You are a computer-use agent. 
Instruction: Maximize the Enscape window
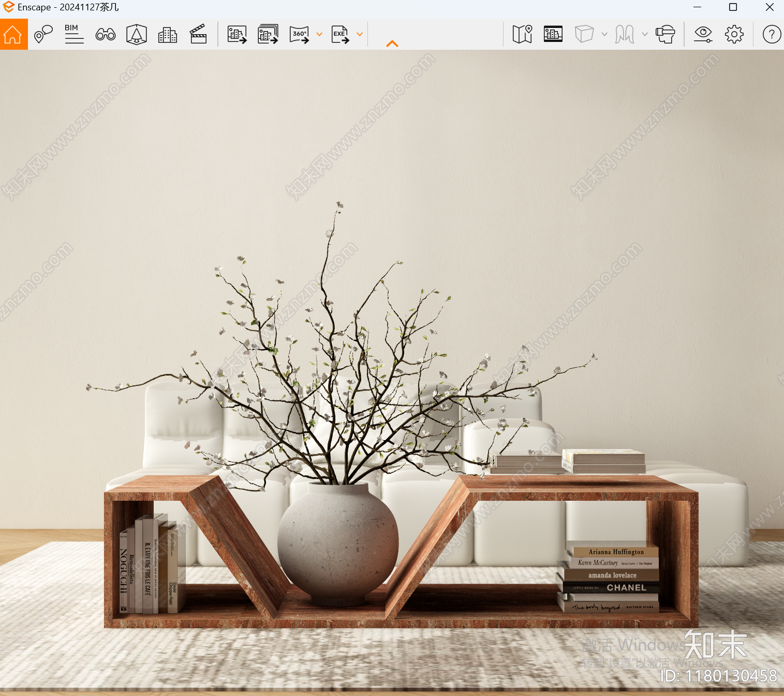733,7
